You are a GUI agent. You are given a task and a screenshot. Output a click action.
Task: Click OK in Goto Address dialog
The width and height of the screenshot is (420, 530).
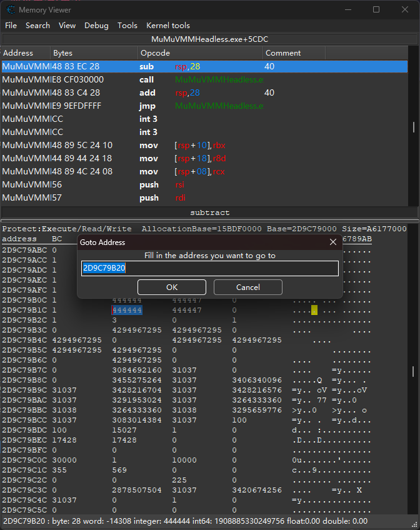172,287
